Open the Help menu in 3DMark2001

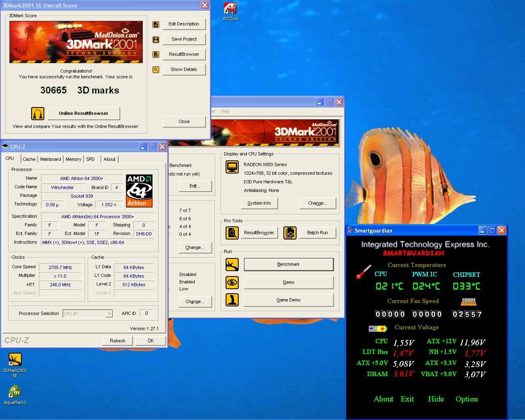point(225,111)
